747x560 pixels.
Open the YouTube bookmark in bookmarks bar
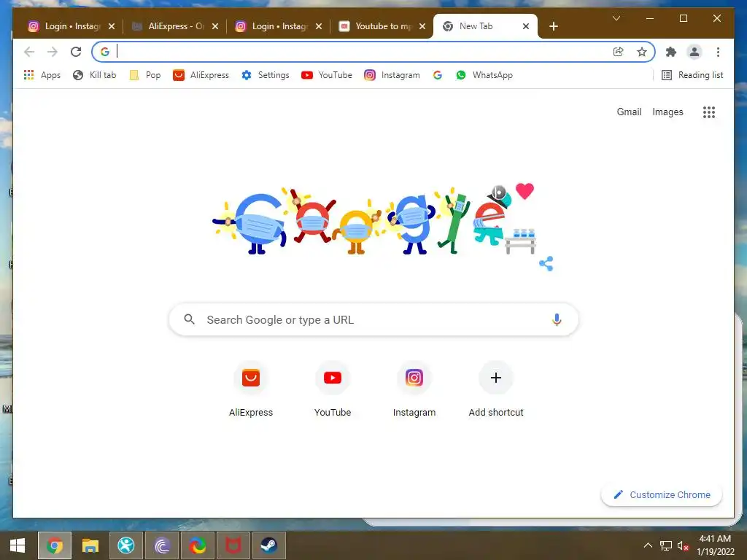coord(326,75)
